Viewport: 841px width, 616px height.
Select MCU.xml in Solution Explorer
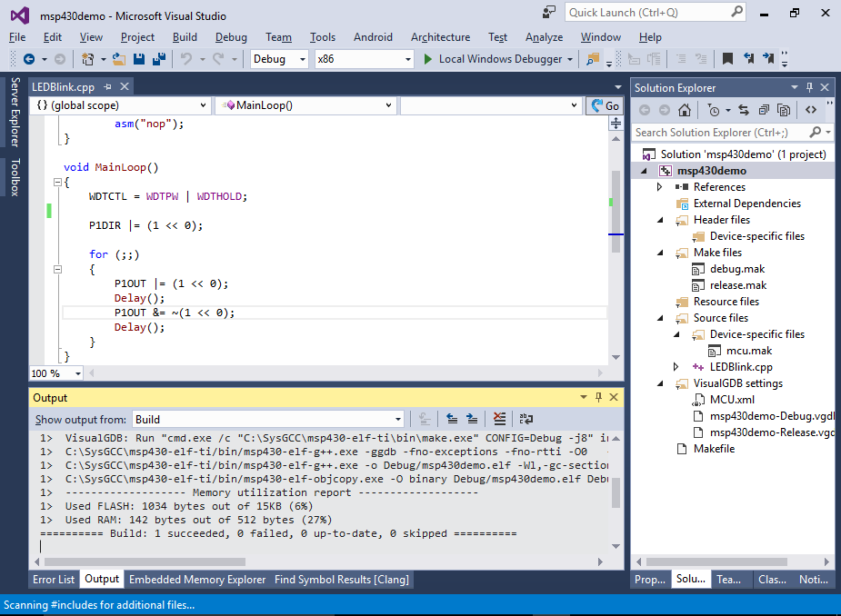(732, 400)
